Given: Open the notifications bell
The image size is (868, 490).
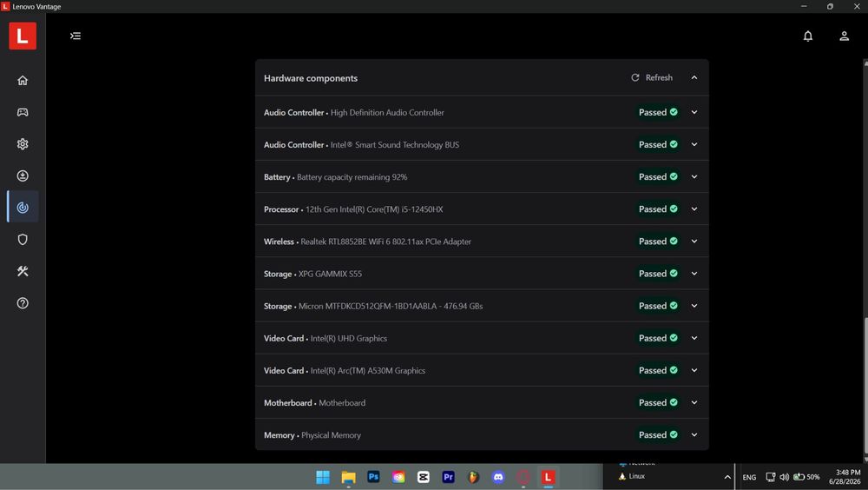Looking at the screenshot, I should coord(808,36).
